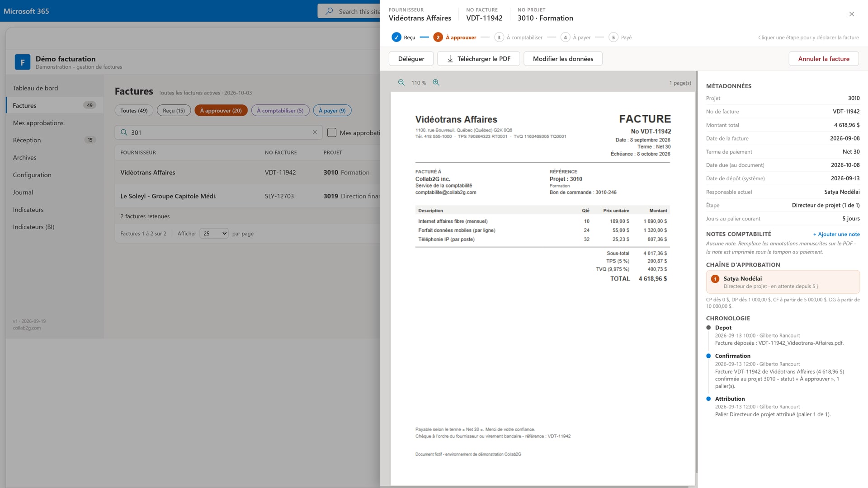This screenshot has height=488, width=868.
Task: Click the Déléguer button
Action: pos(411,59)
